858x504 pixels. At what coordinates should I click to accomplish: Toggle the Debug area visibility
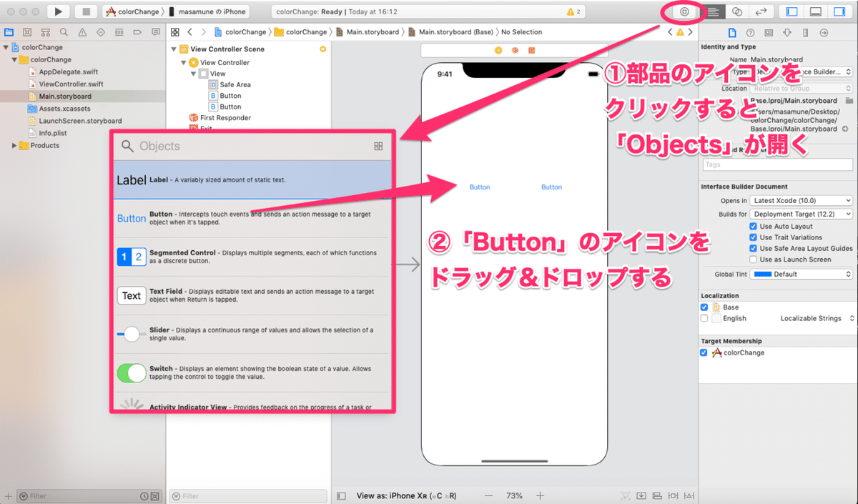(816, 11)
